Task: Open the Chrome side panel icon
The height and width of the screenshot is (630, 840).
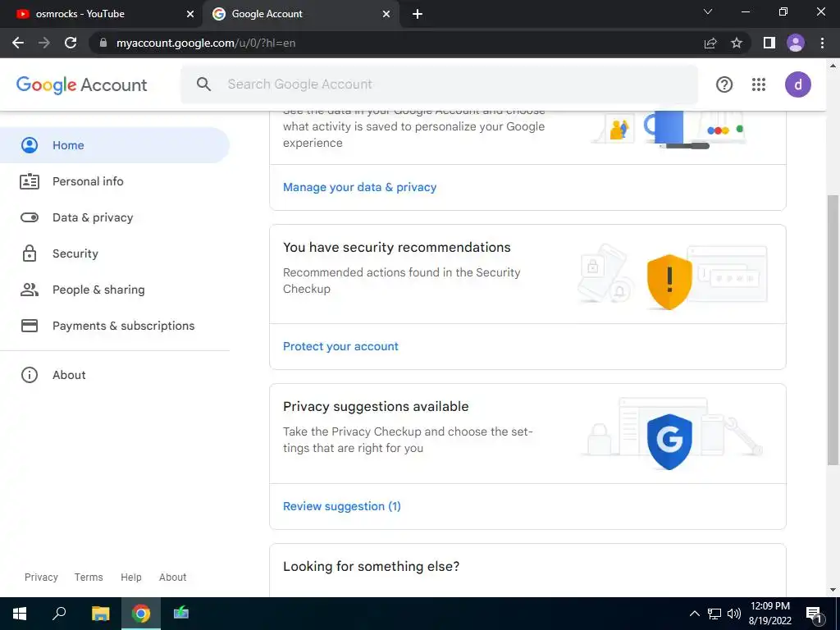Action: point(769,43)
